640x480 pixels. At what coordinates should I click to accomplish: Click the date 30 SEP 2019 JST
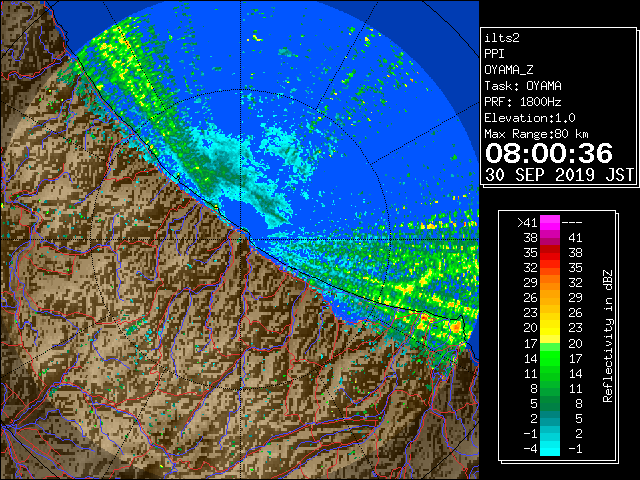tap(559, 175)
